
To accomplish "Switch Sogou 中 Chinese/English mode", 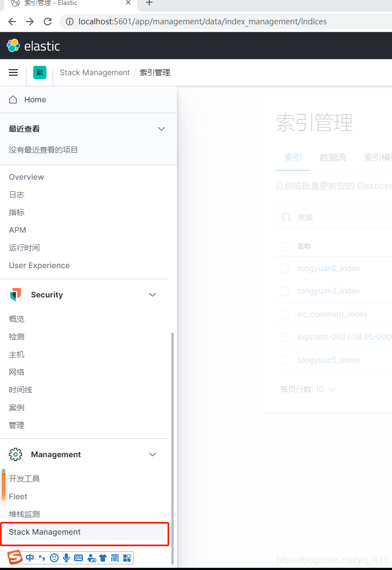I will (30, 558).
